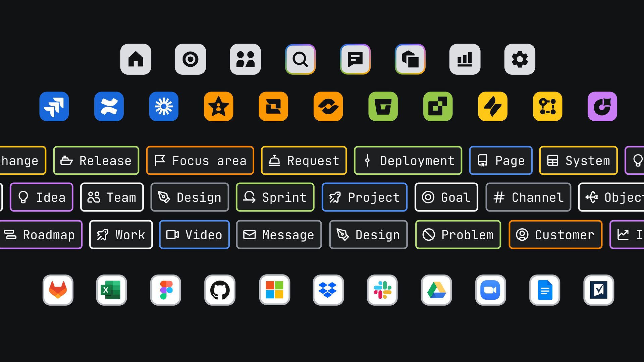The height and width of the screenshot is (362, 644).
Task: Launch the Confluence app icon
Action: pos(109,107)
